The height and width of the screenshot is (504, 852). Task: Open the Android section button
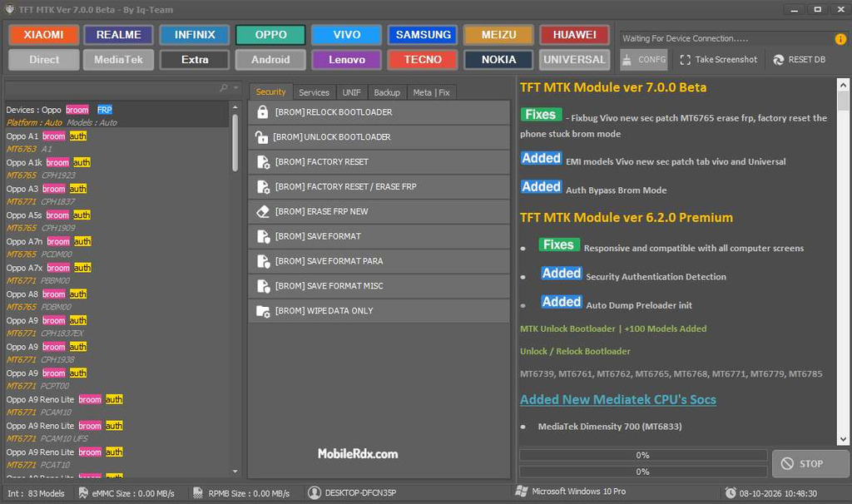pos(270,60)
